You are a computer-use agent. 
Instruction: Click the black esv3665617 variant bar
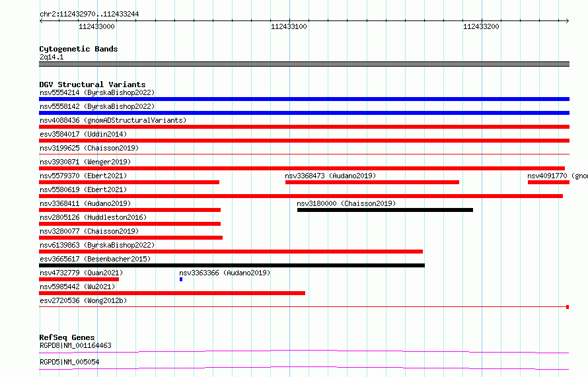pyautogui.click(x=232, y=265)
